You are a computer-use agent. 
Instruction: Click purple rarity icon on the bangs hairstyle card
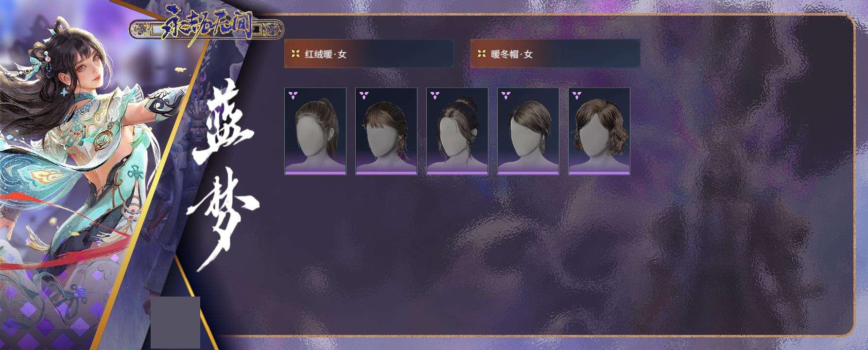click(364, 95)
